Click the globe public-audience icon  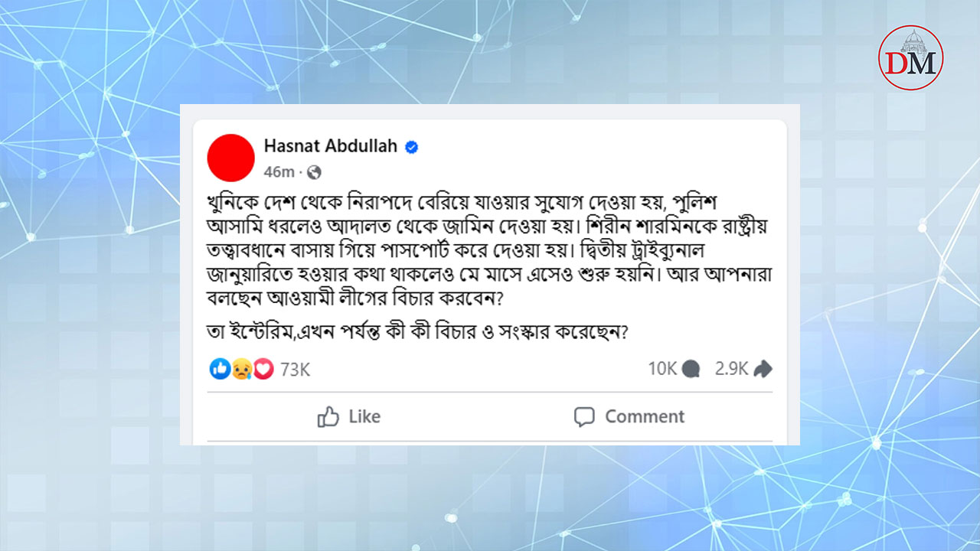[314, 171]
